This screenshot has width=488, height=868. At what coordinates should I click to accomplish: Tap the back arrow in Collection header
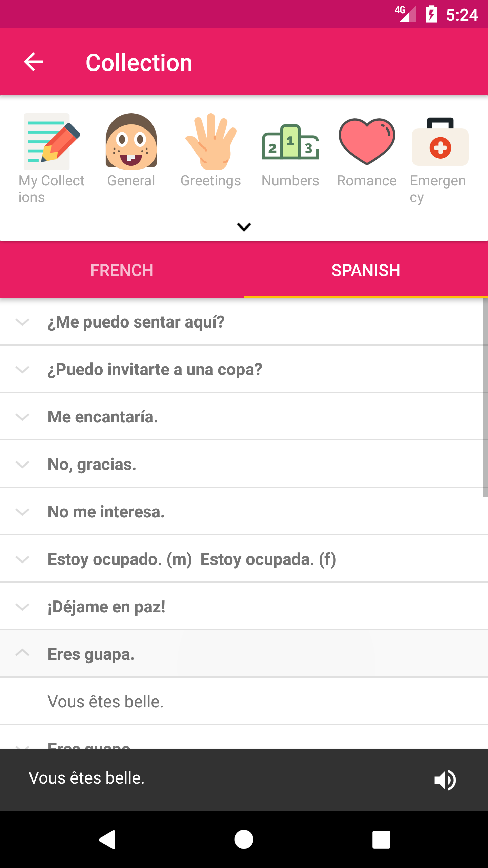(33, 62)
